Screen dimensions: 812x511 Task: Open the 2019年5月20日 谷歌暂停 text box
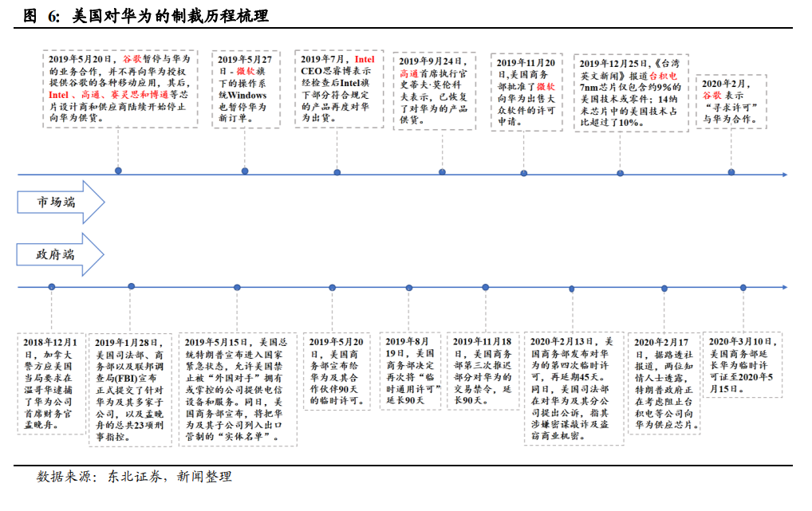click(x=120, y=88)
